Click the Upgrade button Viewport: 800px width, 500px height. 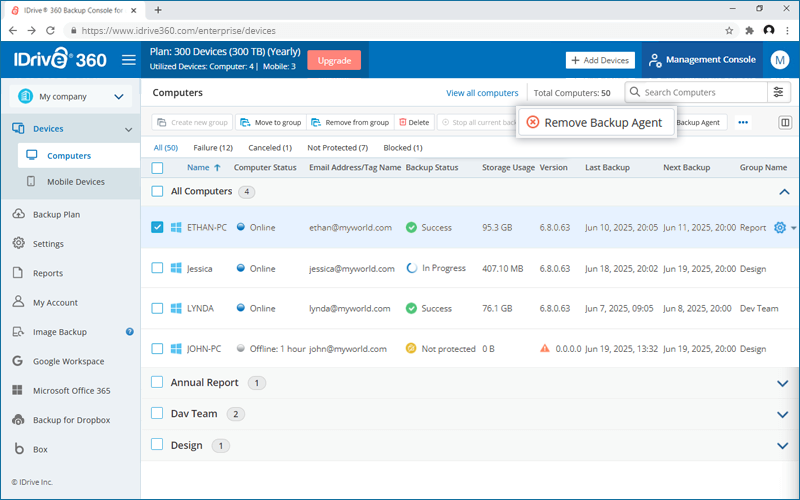tap(334, 60)
